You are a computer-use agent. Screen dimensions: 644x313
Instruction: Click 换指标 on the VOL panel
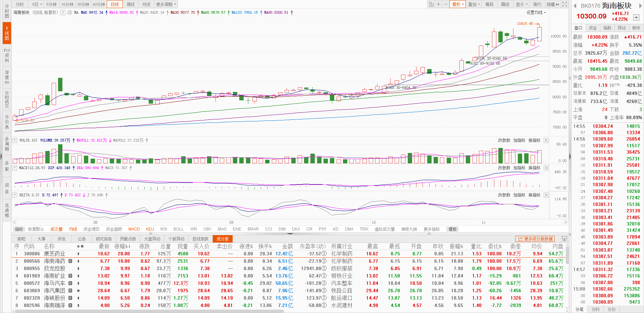(534, 140)
